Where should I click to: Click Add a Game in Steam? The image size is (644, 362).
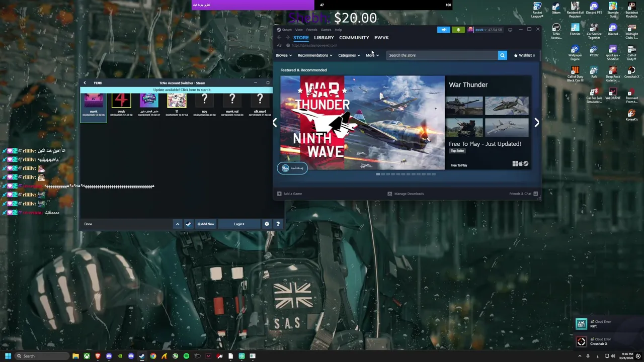point(289,194)
